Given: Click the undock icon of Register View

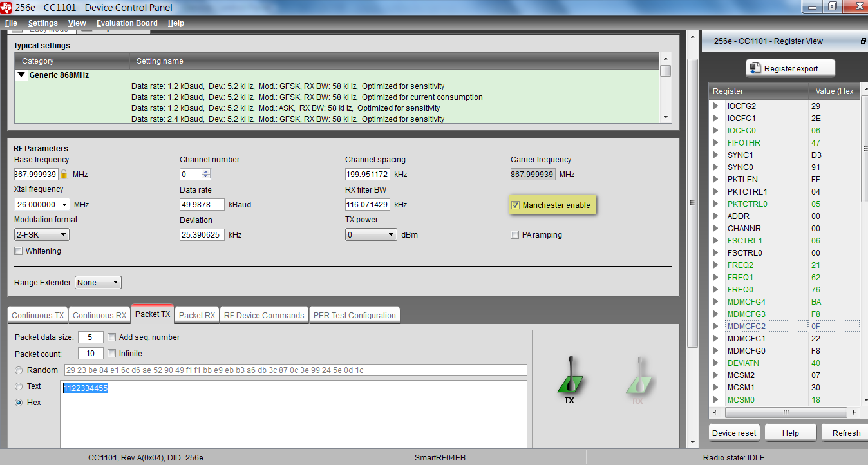Looking at the screenshot, I should click(863, 41).
